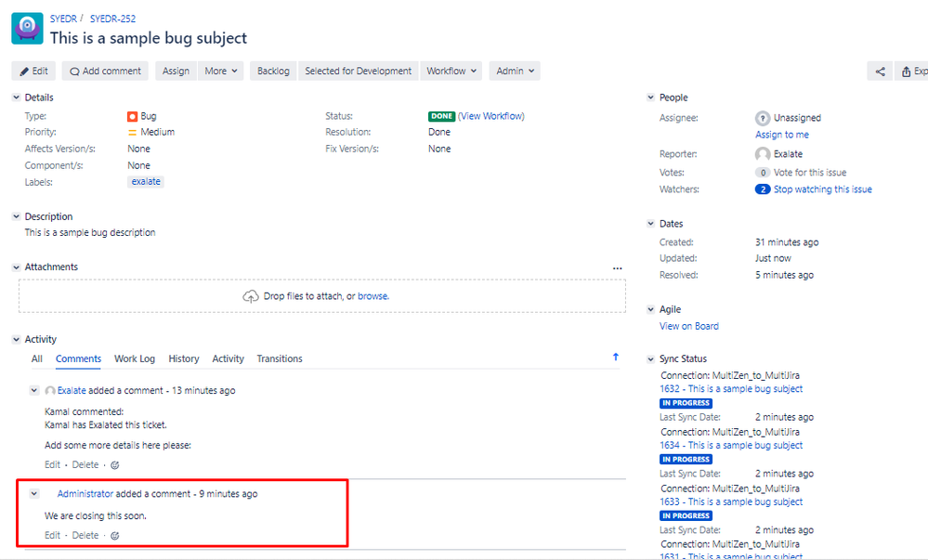The image size is (928, 560).
Task: Collapse the Details section
Action: 16,98
